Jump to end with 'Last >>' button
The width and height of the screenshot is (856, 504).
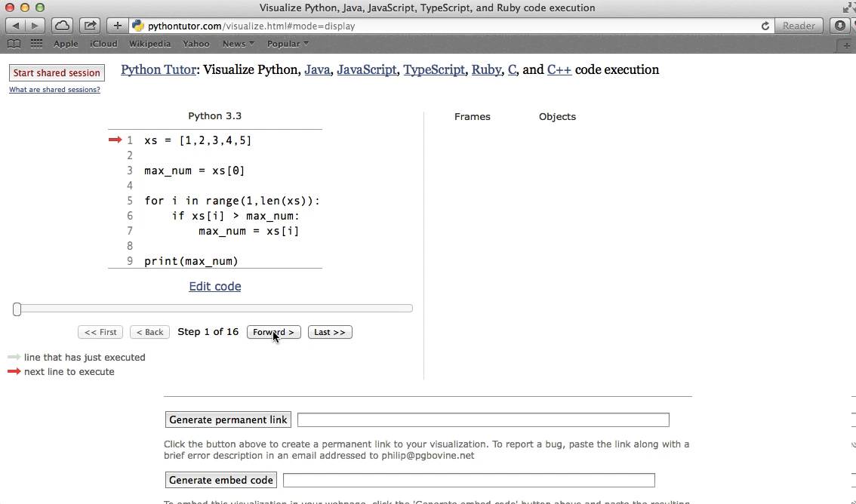tap(330, 332)
